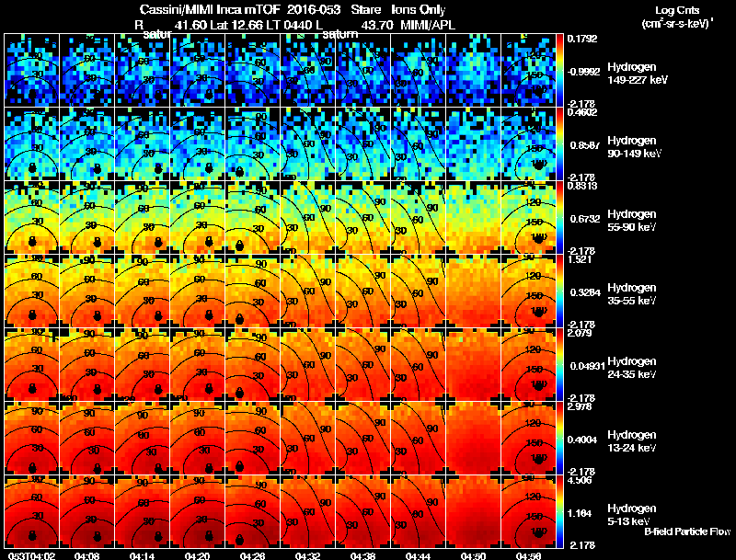This screenshot has width=736, height=560.
Task: Click the '053T04:02' time label
Action: click(31, 555)
